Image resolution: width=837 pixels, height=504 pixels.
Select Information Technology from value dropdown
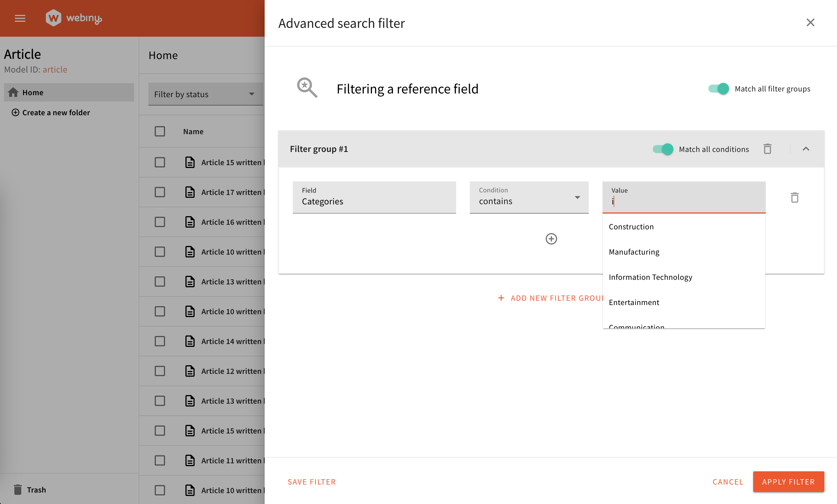[x=650, y=276]
